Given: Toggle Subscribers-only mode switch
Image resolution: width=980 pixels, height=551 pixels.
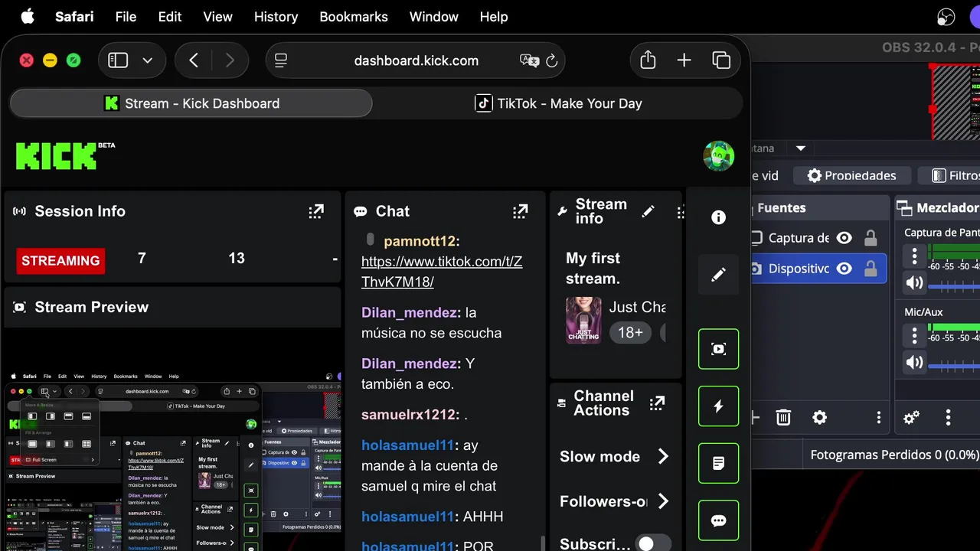Looking at the screenshot, I should point(653,543).
